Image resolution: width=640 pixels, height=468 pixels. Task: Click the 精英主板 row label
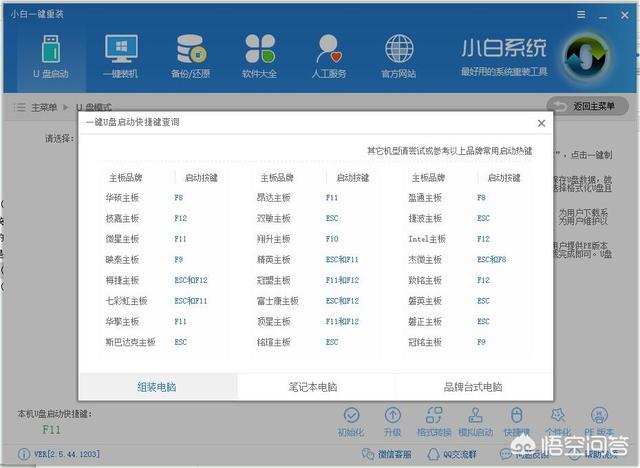tap(273, 260)
